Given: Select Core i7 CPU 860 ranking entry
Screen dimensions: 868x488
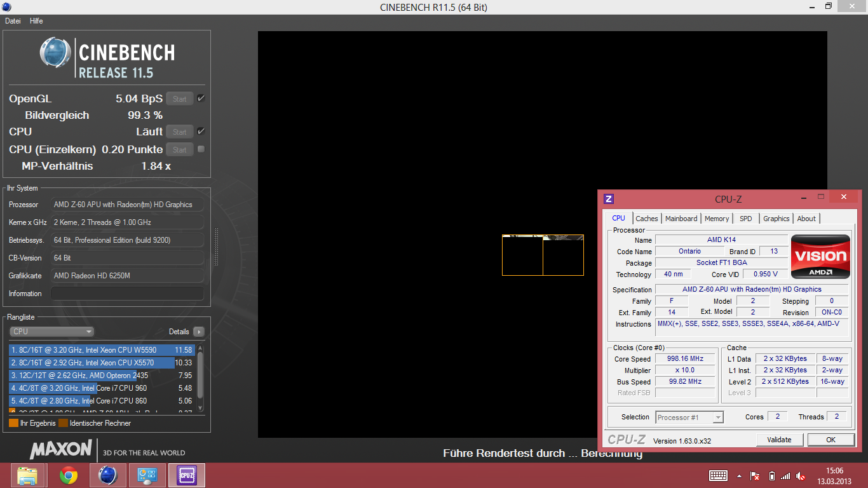Looking at the screenshot, I should point(101,401).
